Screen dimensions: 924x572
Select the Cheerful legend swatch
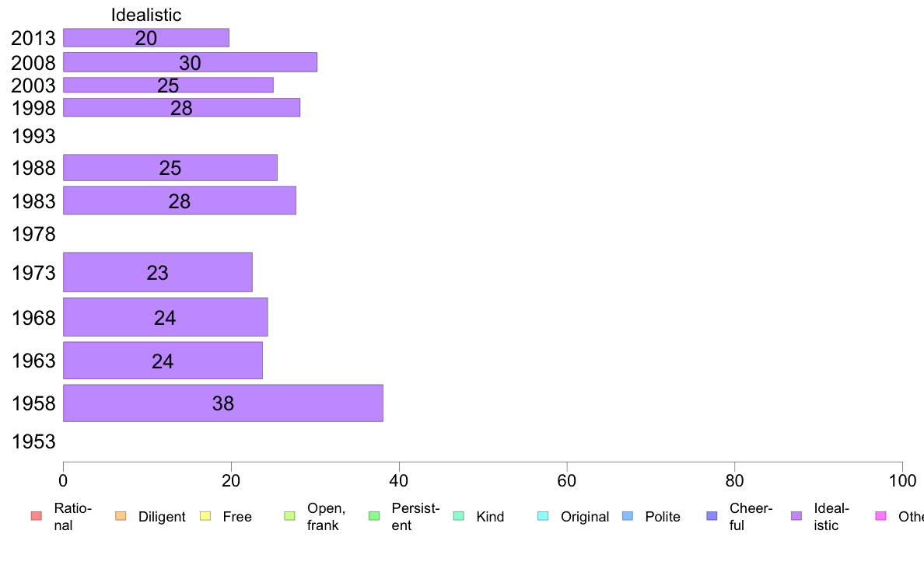tap(712, 516)
